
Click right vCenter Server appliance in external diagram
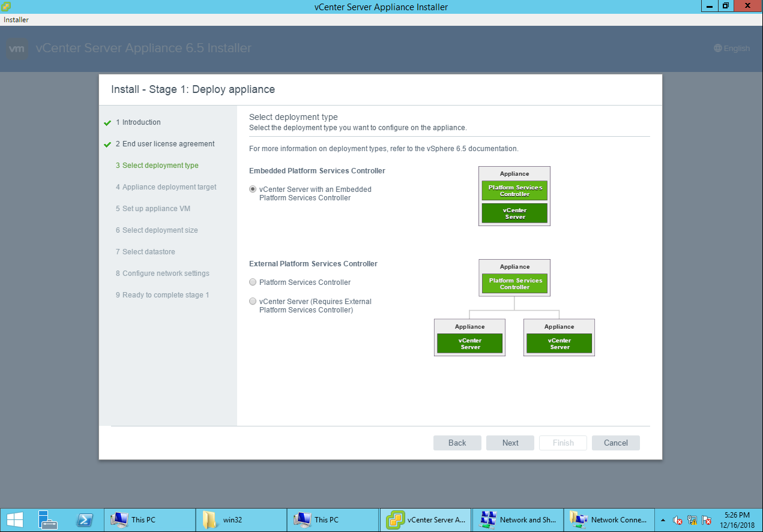coord(559,338)
